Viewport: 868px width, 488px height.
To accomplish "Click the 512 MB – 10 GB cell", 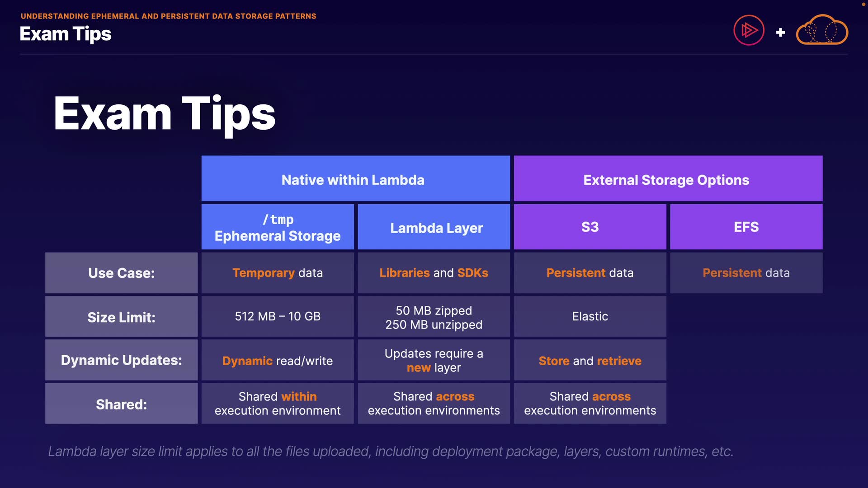I will [278, 316].
